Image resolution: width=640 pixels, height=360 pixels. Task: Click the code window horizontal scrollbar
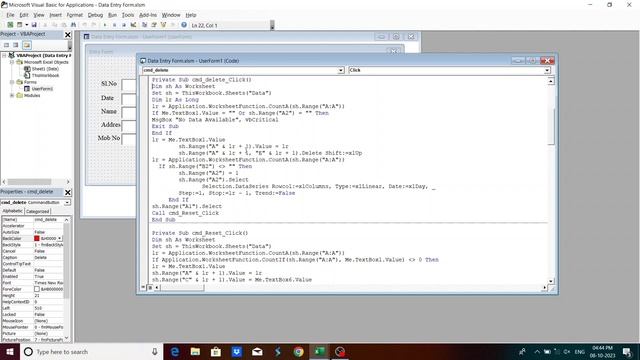pos(350,288)
